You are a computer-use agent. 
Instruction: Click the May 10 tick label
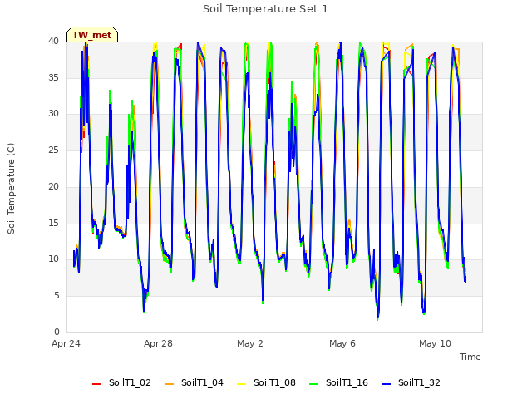tap(435, 343)
